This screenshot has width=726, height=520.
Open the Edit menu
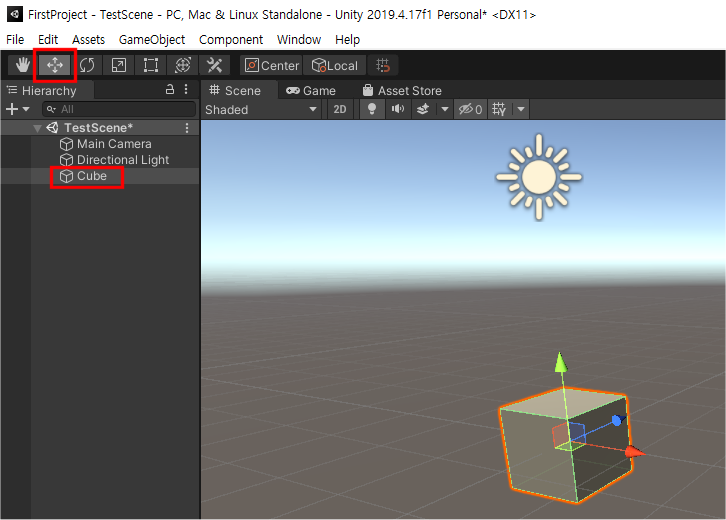click(48, 40)
